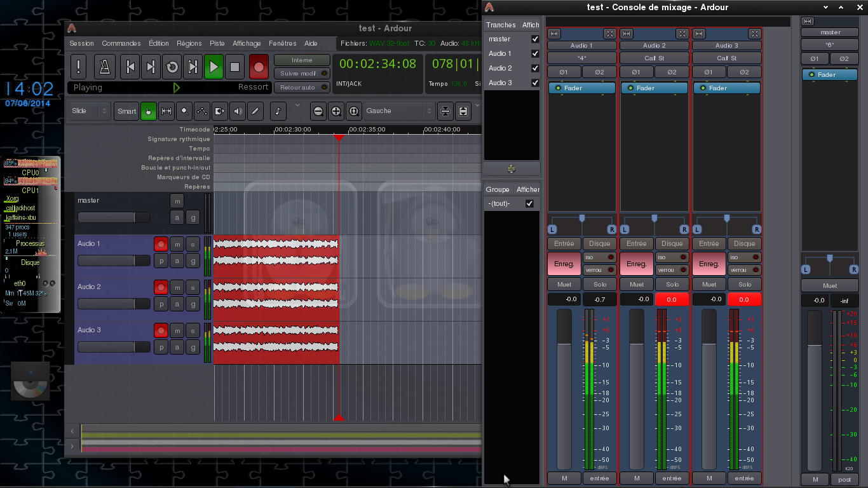Select the draw gain automation tool
The height and width of the screenshot is (488, 868).
pos(202,111)
